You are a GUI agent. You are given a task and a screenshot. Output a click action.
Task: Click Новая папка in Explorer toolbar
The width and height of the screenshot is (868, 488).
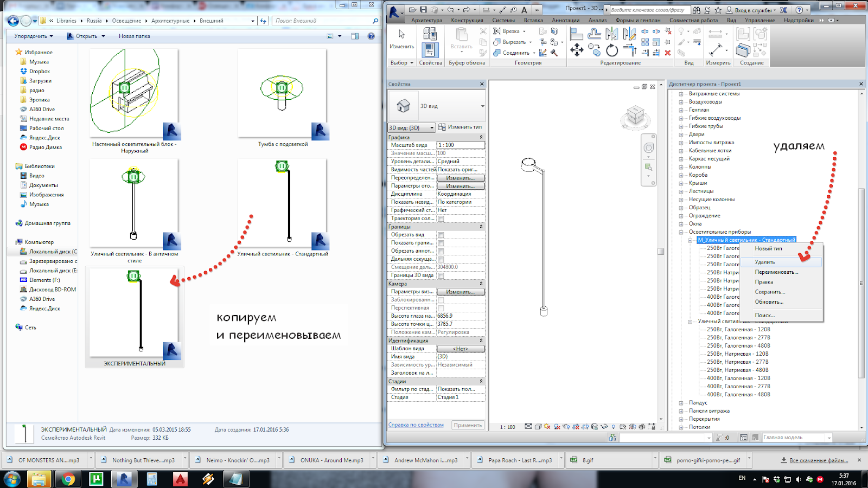(135, 36)
